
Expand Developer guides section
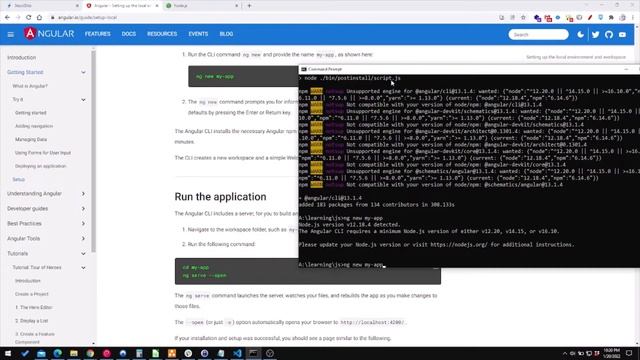[x=83, y=209]
